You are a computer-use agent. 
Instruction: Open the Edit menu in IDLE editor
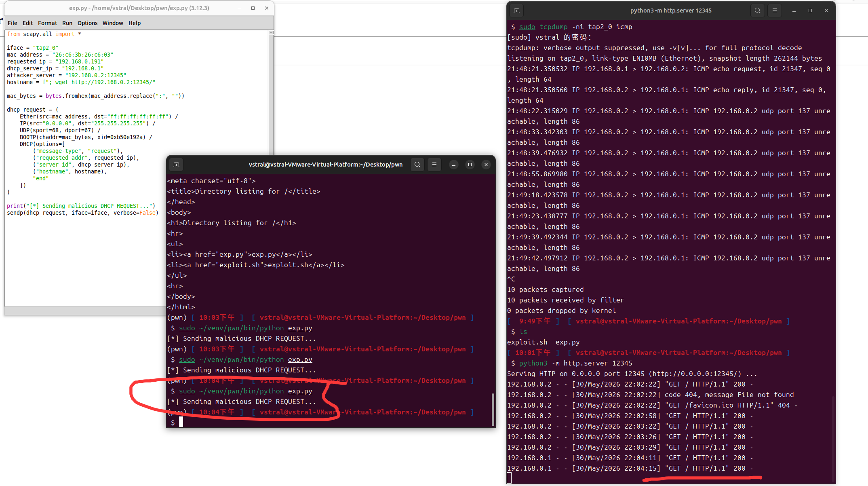click(27, 23)
